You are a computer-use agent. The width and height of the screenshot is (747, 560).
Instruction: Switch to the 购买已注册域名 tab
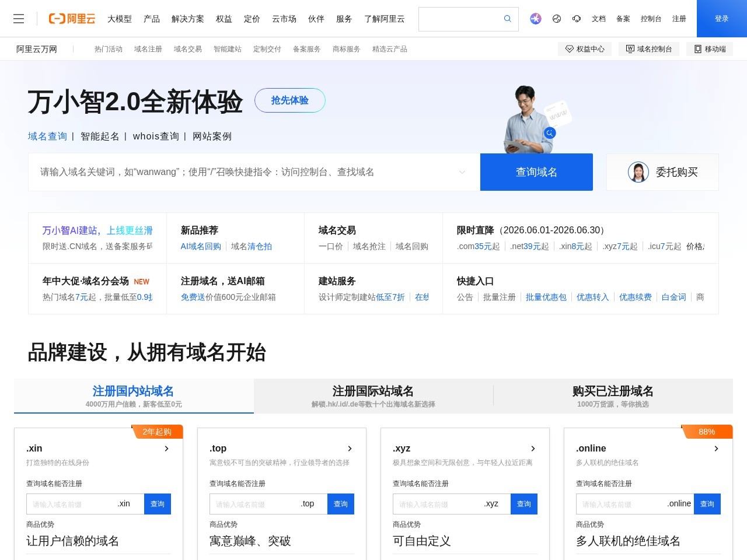click(613, 396)
